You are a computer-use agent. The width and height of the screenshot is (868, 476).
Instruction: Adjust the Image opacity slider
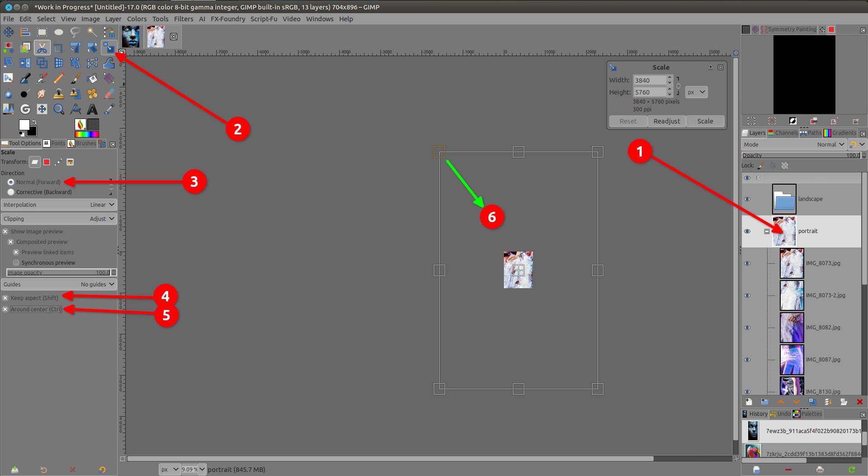tap(59, 272)
